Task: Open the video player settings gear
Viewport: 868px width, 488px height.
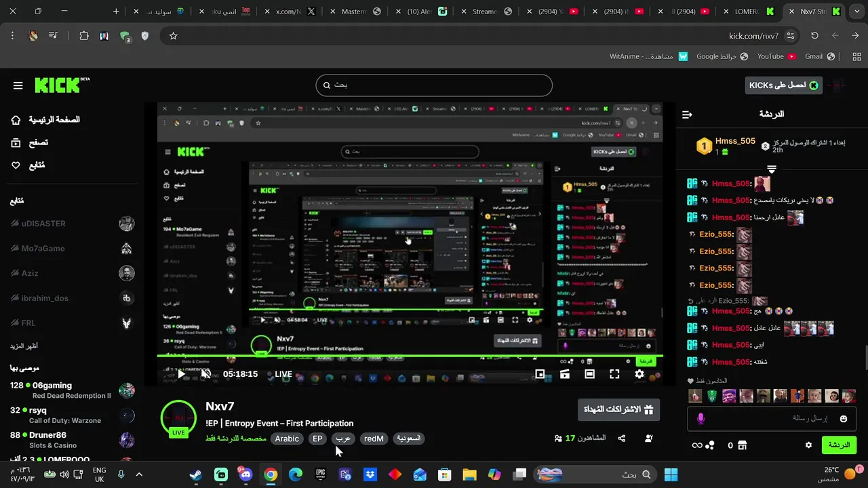Action: tap(639, 374)
